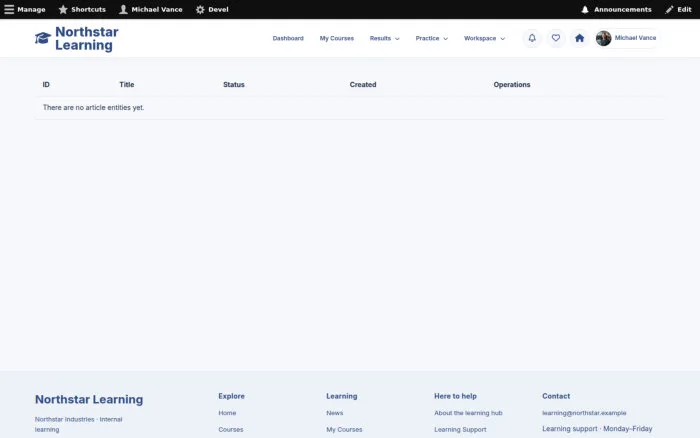The height and width of the screenshot is (438, 700).
Task: Expand the Practice dropdown chevron
Action: pos(445,39)
